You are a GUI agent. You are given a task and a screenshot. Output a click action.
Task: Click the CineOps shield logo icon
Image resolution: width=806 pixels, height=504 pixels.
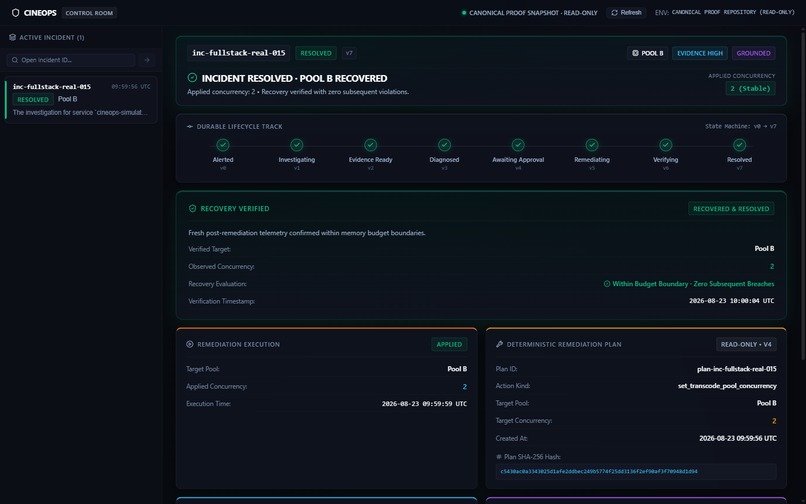[x=15, y=13]
